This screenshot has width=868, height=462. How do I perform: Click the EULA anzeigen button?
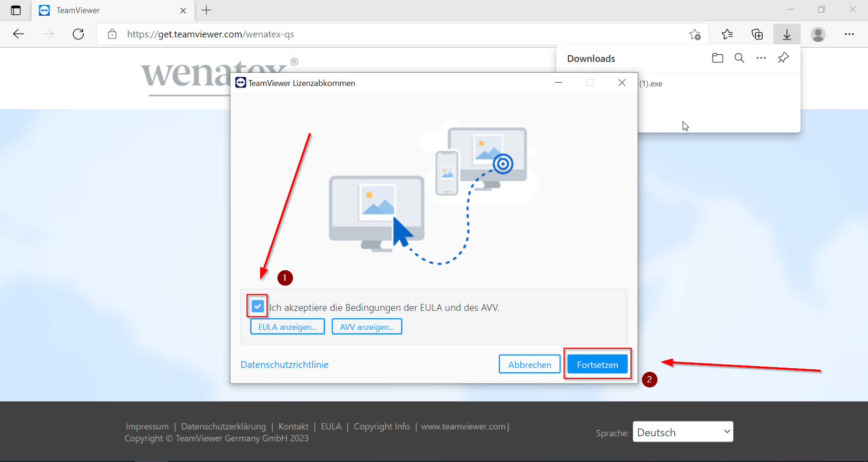click(x=288, y=327)
